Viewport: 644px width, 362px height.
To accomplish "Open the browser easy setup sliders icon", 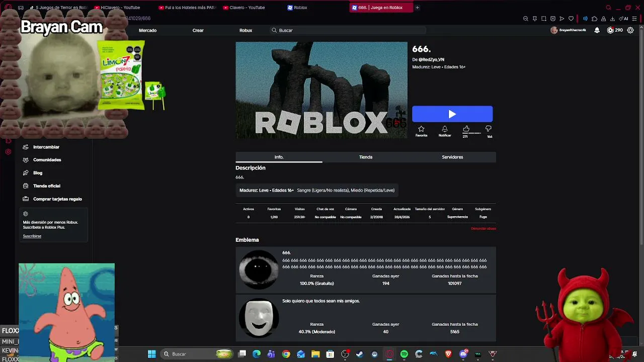I will tap(635, 19).
